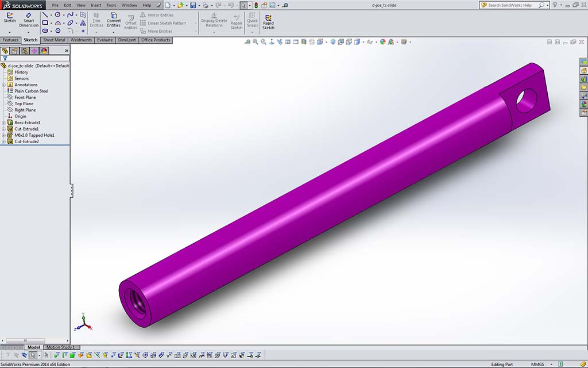
Task: Switch to the Sheet Metal tab
Action: coord(54,40)
